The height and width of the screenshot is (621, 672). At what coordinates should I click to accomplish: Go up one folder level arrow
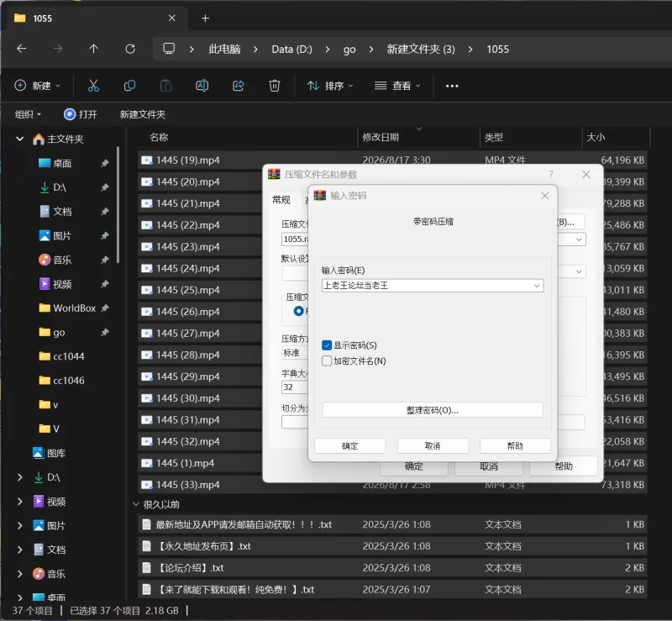click(93, 49)
